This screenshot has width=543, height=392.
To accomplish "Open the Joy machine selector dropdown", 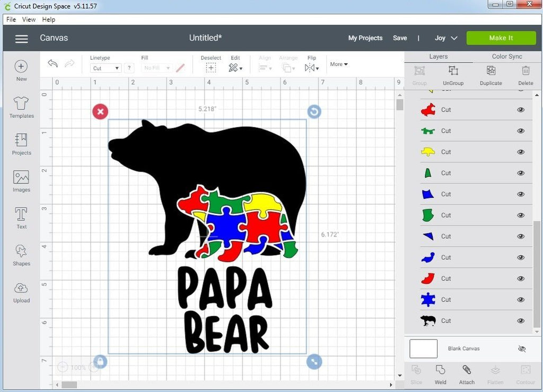I will tap(446, 38).
